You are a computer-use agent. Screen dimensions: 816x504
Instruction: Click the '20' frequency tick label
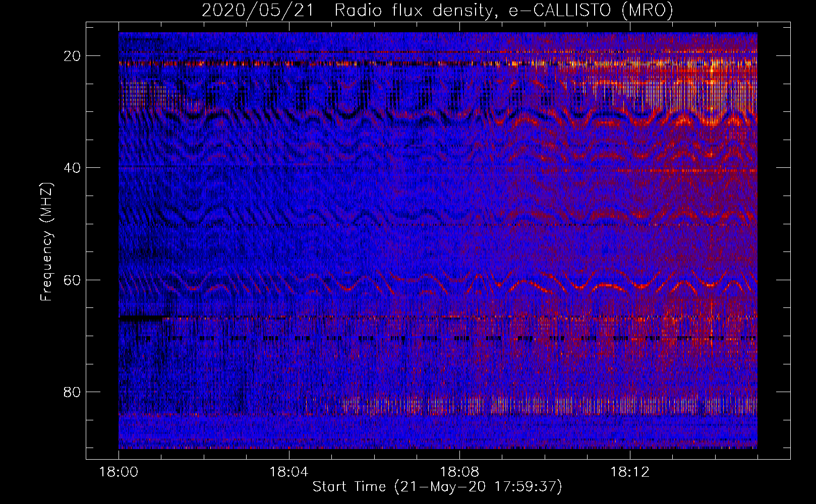[72, 56]
